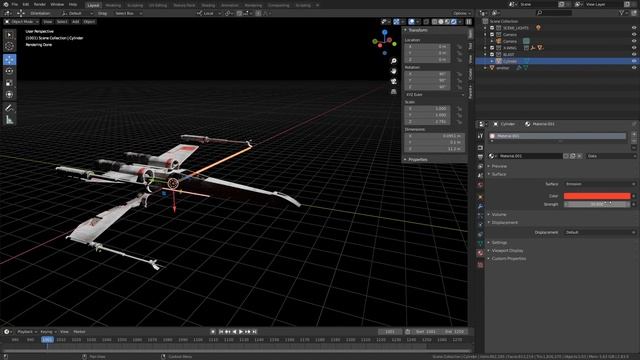Select the Select Box tool in left toolbar
The image size is (640, 360).
pyautogui.click(x=9, y=35)
